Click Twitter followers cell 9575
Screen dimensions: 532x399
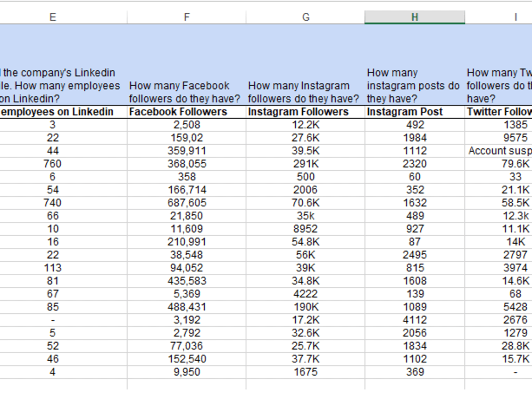pyautogui.click(x=498, y=138)
